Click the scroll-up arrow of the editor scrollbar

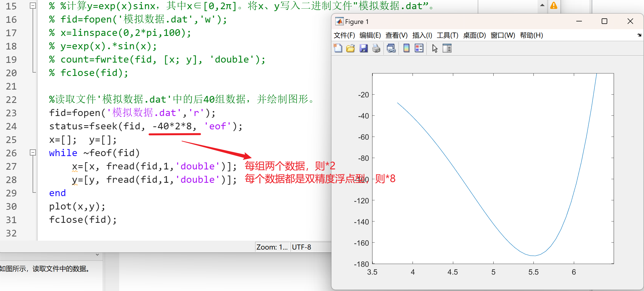pyautogui.click(x=542, y=5)
